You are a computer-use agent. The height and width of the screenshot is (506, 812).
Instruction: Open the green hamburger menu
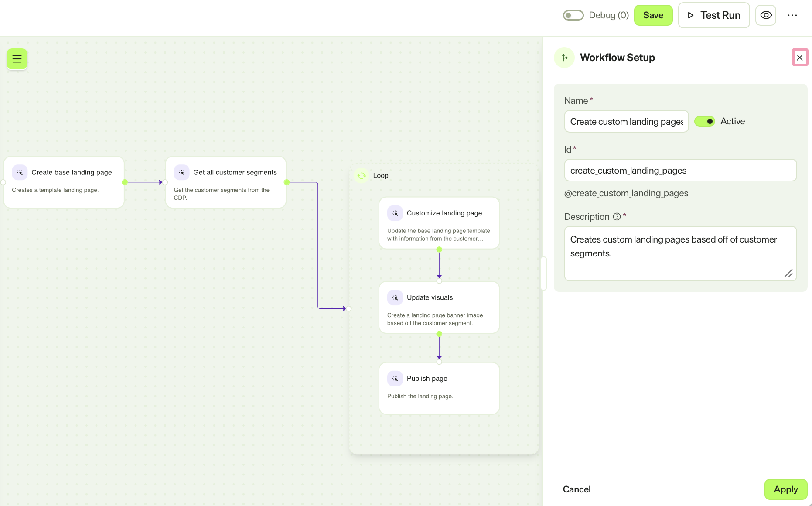tap(17, 59)
